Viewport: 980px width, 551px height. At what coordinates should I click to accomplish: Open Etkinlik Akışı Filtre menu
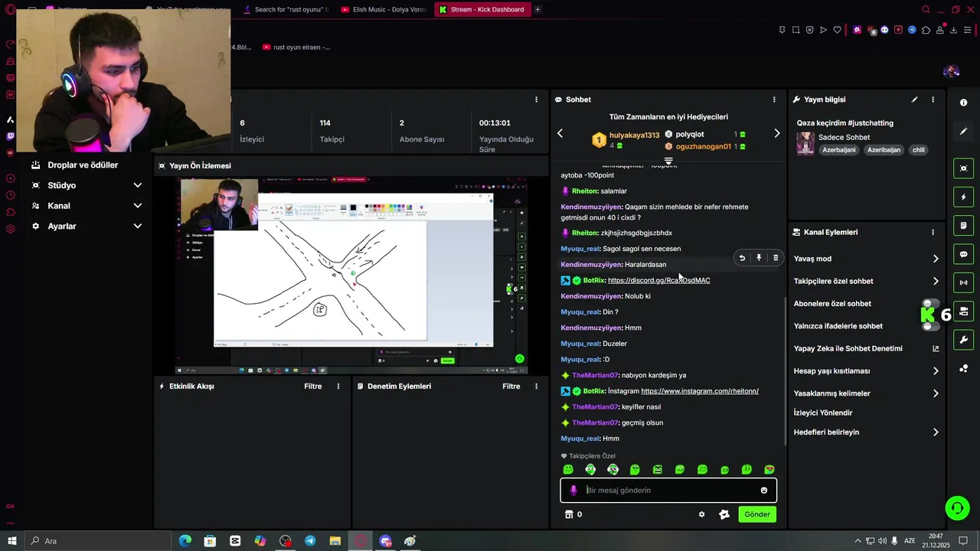point(313,386)
